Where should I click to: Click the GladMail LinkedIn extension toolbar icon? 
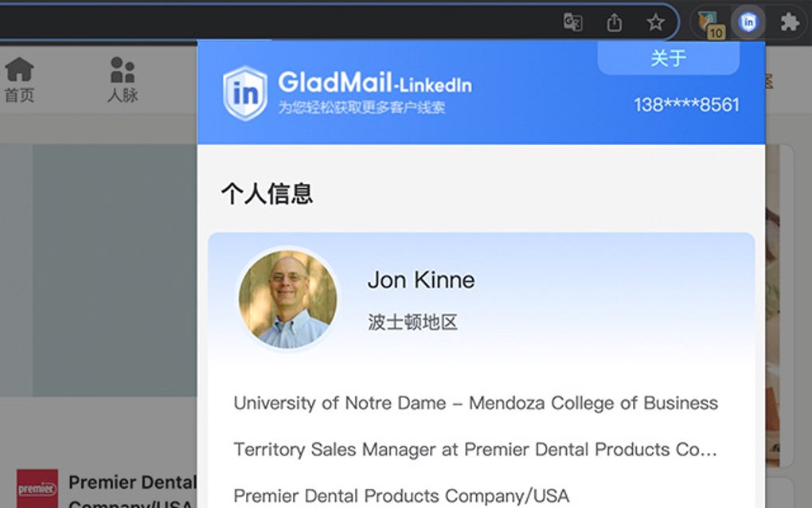point(748,22)
